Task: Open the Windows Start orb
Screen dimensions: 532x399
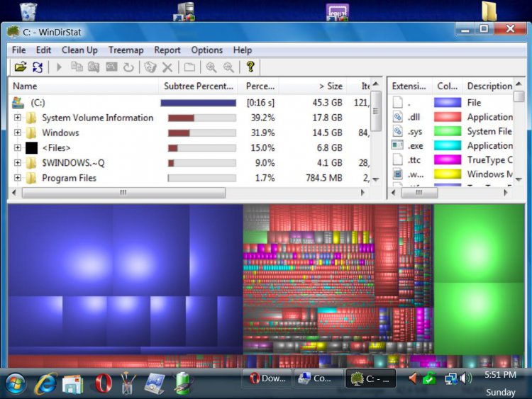Action: pos(15,383)
